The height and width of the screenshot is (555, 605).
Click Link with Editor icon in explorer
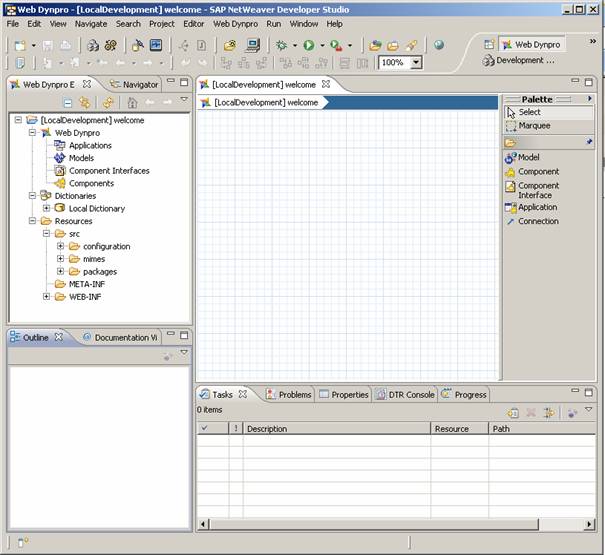coord(85,103)
